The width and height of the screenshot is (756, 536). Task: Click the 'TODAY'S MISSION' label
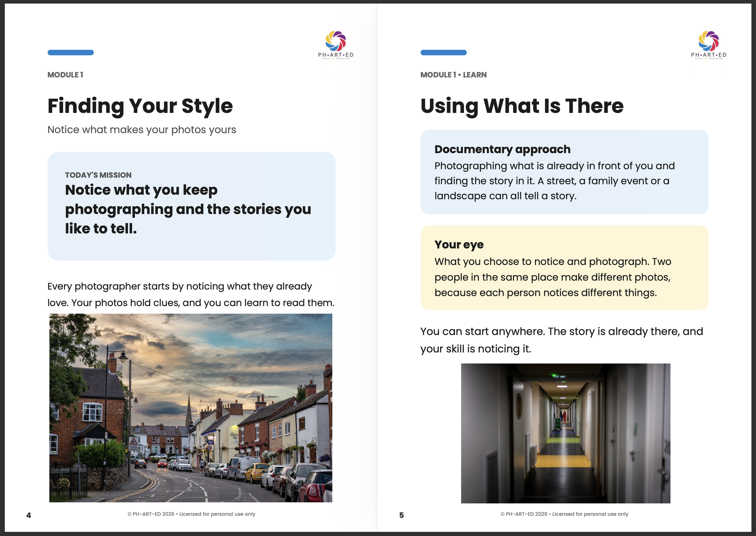(x=98, y=175)
